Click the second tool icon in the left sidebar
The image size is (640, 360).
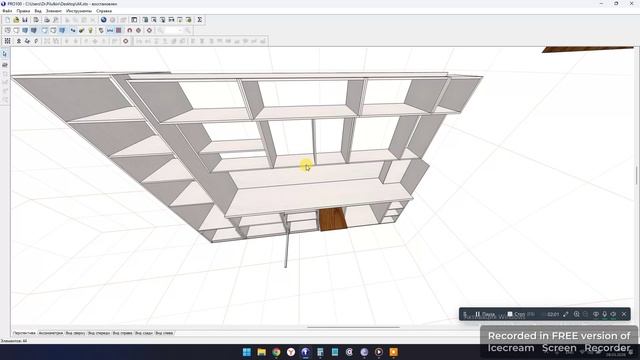coord(5,64)
